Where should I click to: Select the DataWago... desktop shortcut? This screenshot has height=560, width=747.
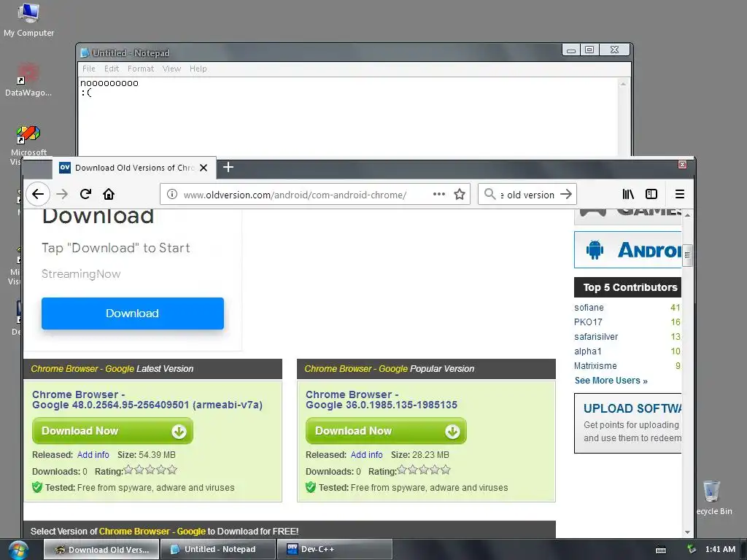pos(28,80)
